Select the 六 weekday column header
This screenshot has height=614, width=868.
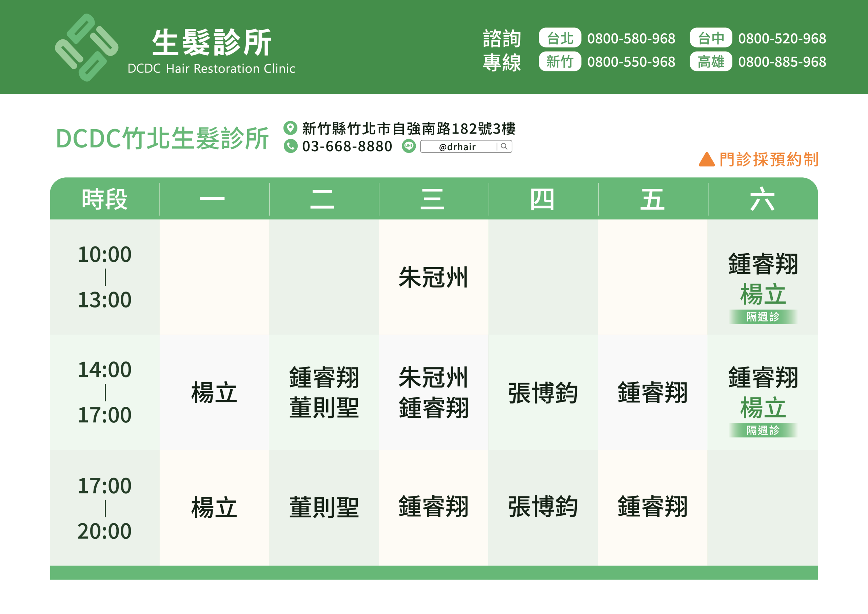coord(762,199)
